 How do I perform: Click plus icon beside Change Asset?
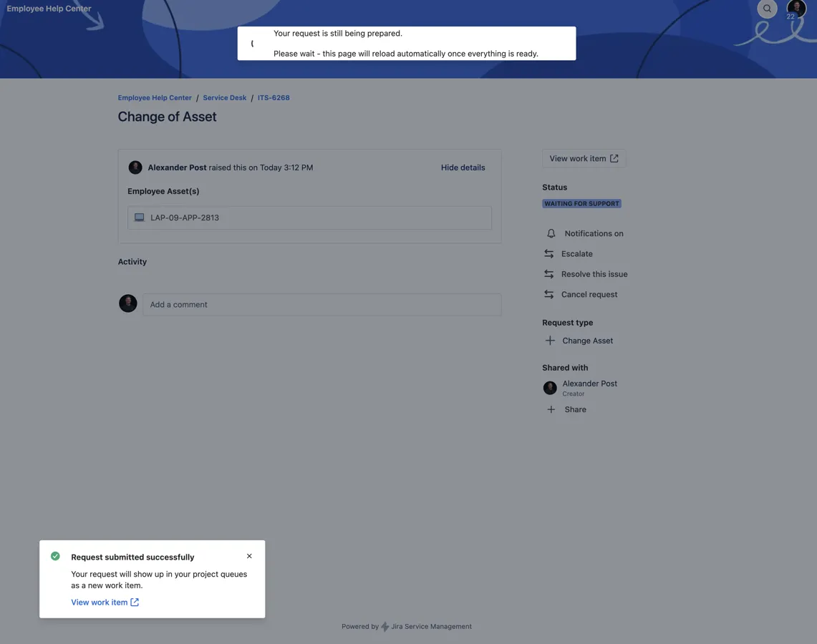[550, 341]
